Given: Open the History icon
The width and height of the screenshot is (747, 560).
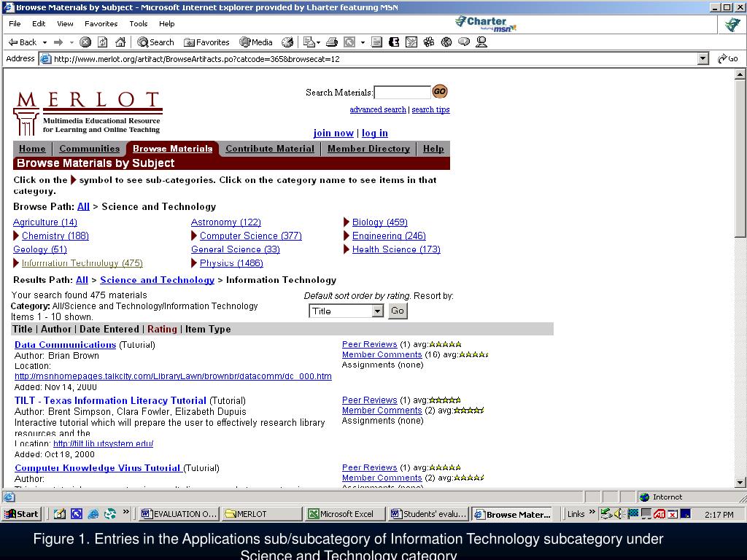Looking at the screenshot, I should [x=287, y=42].
